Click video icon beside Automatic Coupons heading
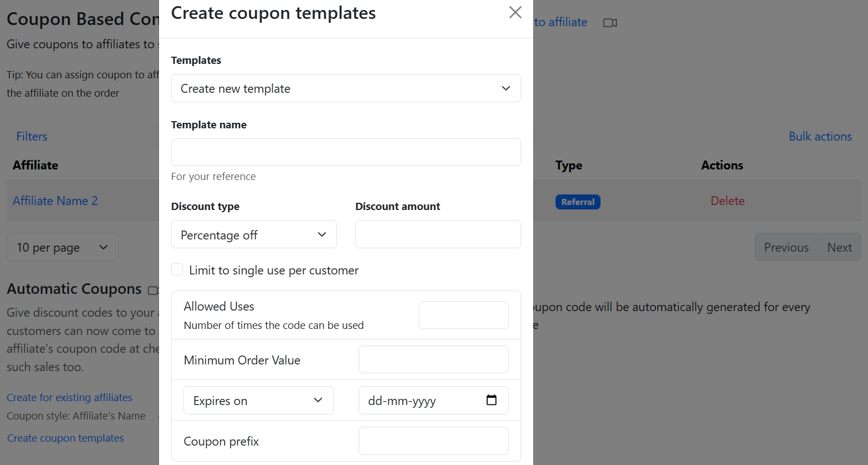This screenshot has width=868, height=465. click(153, 290)
